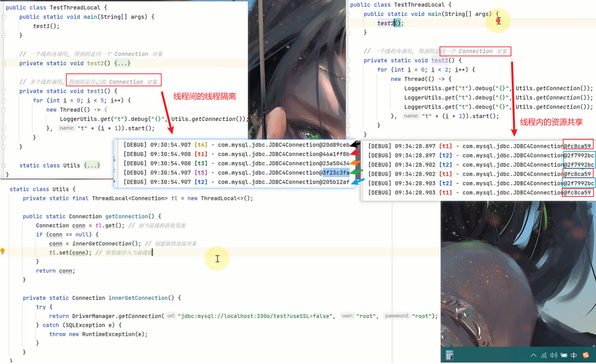Click throw new RuntimeException(e) statement
The height and width of the screenshot is (364, 596).
pos(98,334)
